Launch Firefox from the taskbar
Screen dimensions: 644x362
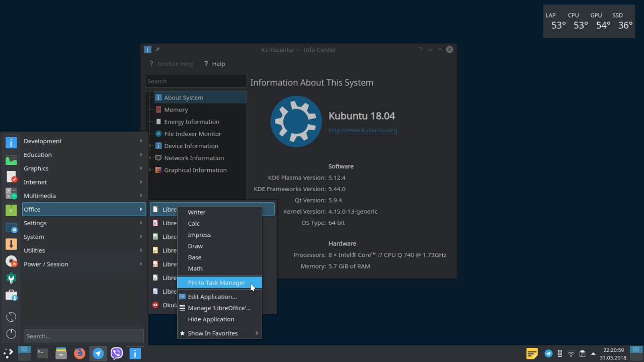click(79, 353)
